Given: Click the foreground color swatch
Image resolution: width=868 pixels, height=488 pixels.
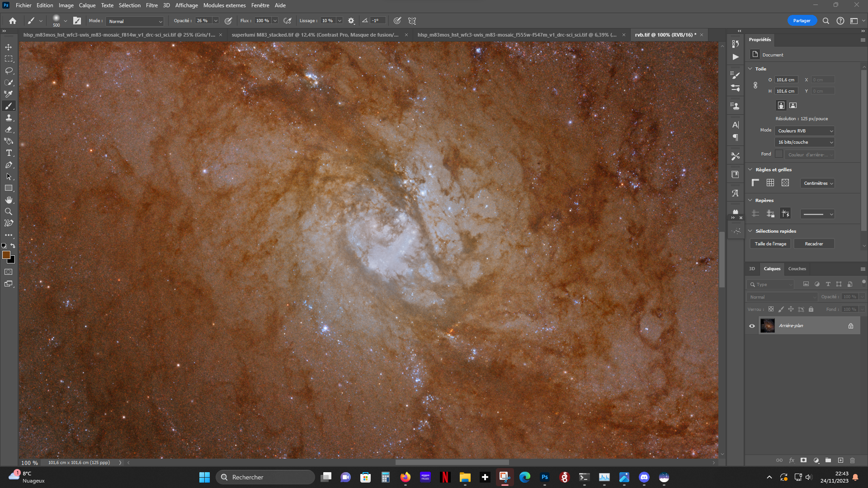Looking at the screenshot, I should coord(6,255).
